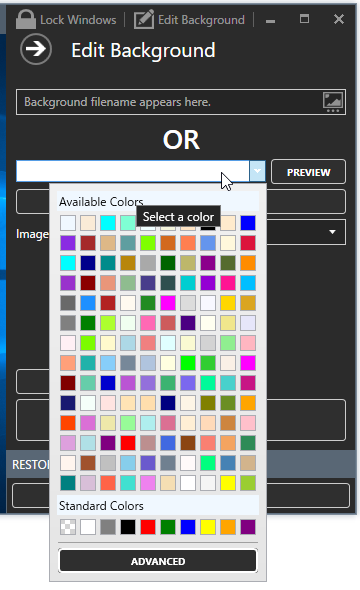Choose indigo swatch in sixth Available Colors row

188,323
